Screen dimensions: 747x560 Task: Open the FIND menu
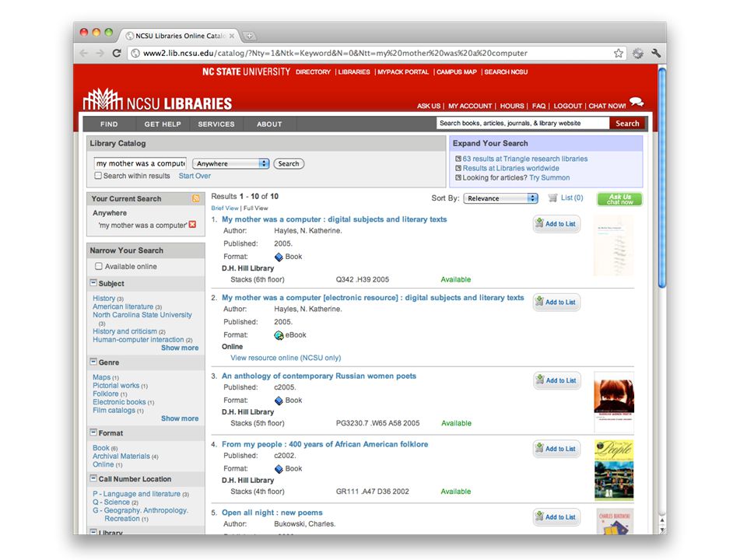click(x=109, y=124)
